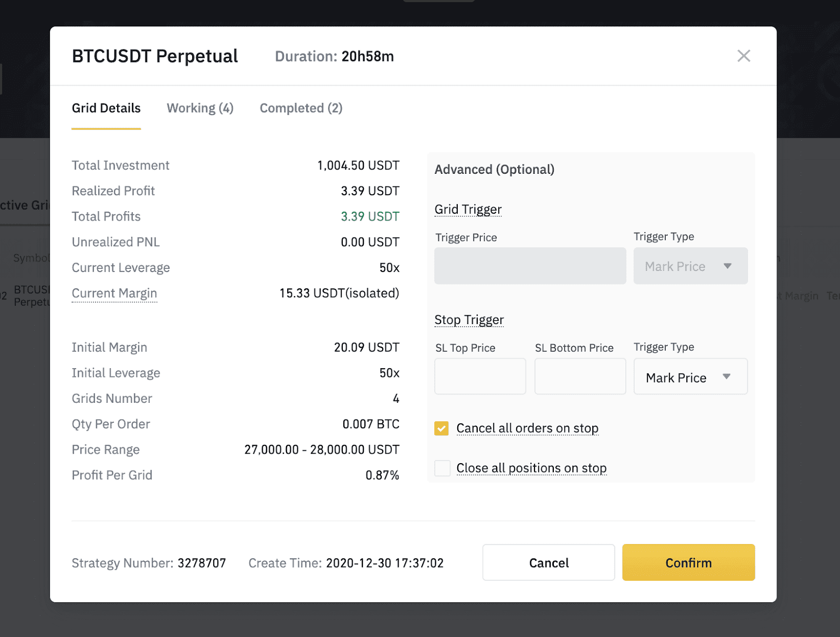Click the Grid Trigger heading link
This screenshot has height=637, width=840.
pos(468,210)
